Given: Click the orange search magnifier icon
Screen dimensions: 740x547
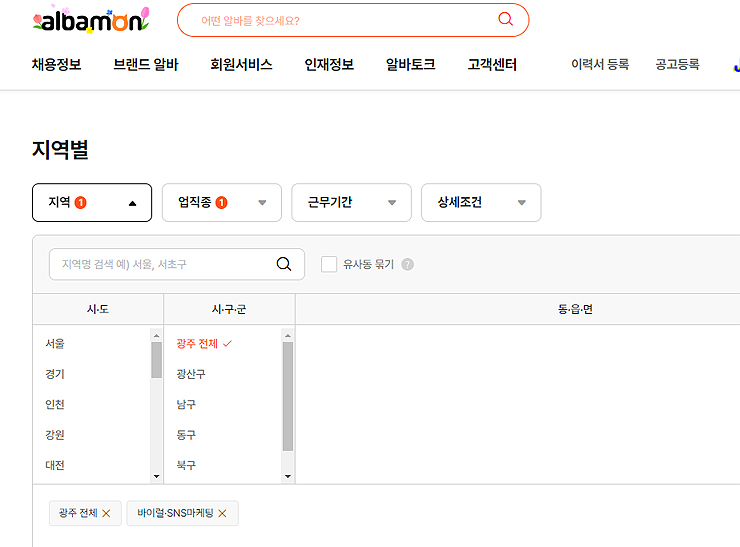Looking at the screenshot, I should [505, 19].
